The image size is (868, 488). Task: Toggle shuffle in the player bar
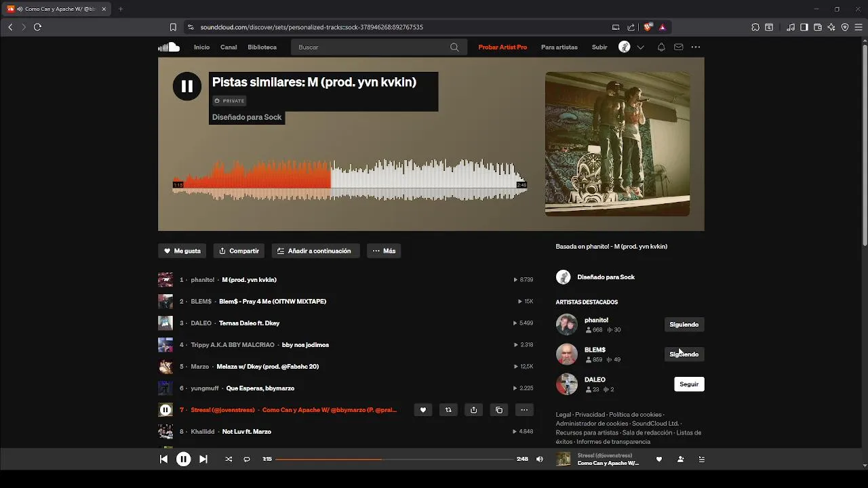tap(229, 459)
